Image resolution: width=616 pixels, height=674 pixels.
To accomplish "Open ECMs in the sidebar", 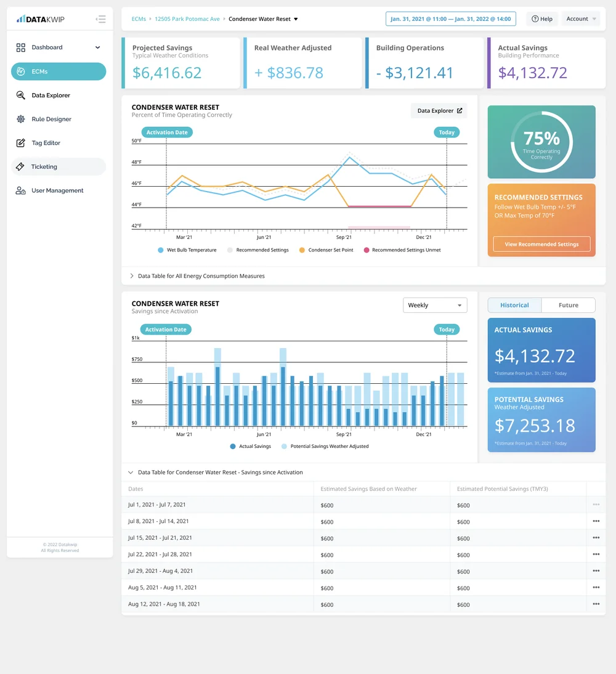I will point(59,71).
